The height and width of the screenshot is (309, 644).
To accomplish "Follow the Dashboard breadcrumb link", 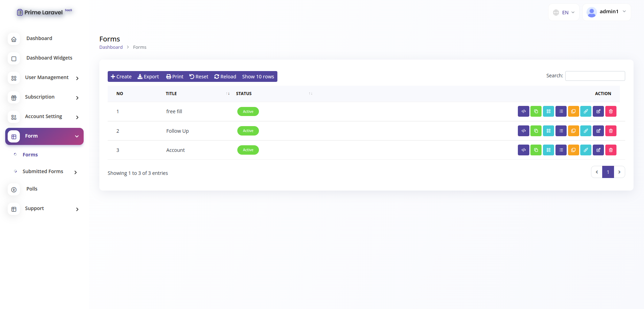I will (111, 47).
